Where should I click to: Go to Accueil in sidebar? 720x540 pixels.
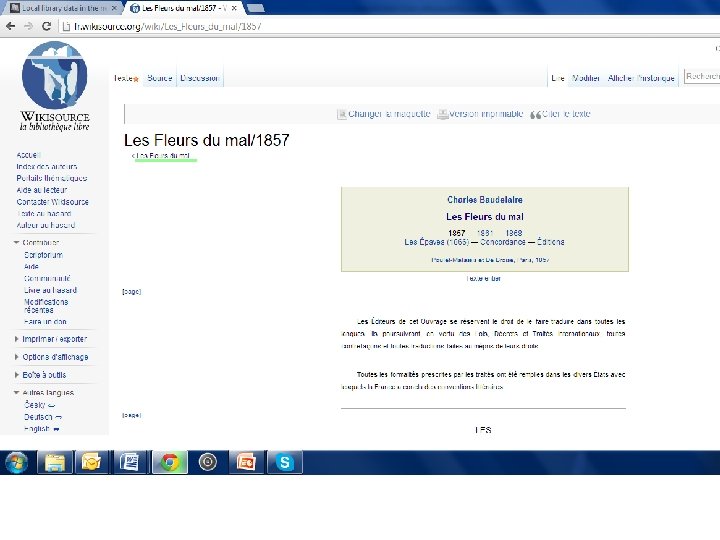pos(28,155)
